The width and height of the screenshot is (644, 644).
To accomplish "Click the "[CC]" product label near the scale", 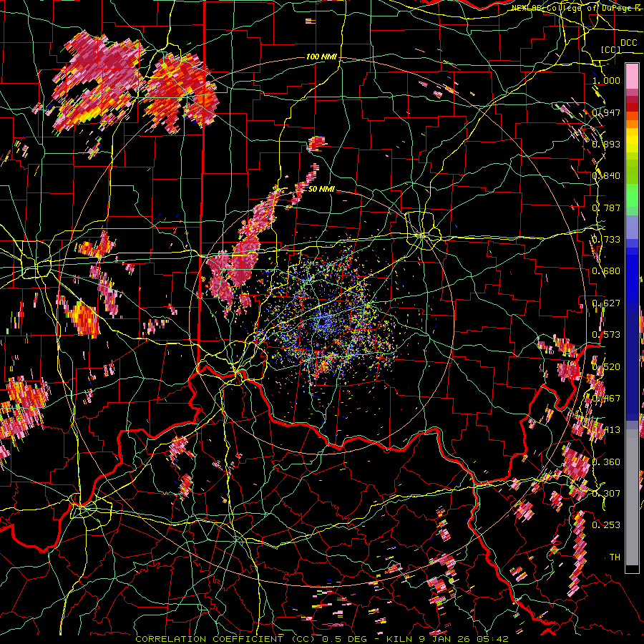I will click(611, 49).
